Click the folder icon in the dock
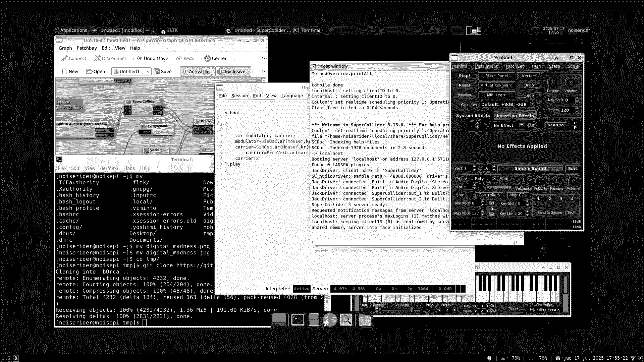Screen dimensions: 644x362 pos(365,320)
